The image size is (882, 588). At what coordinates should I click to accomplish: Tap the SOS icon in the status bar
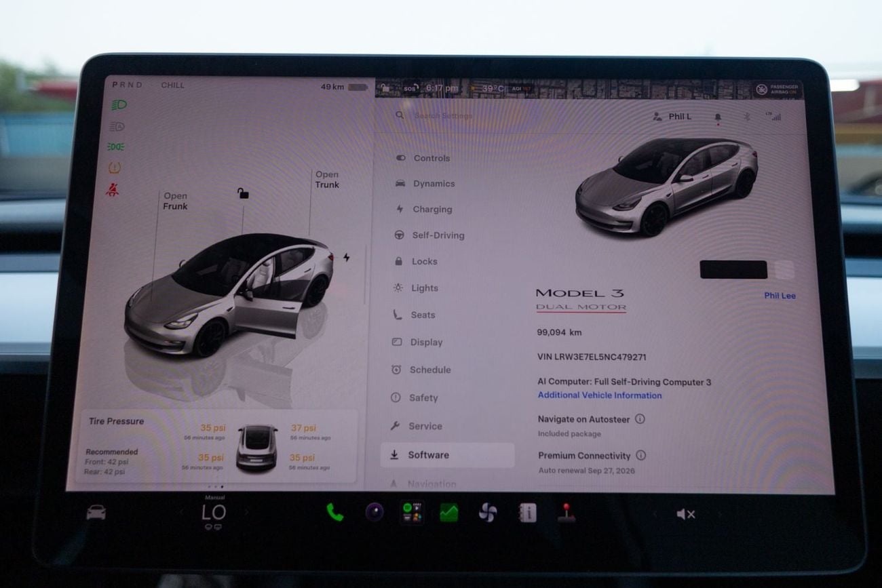point(410,88)
